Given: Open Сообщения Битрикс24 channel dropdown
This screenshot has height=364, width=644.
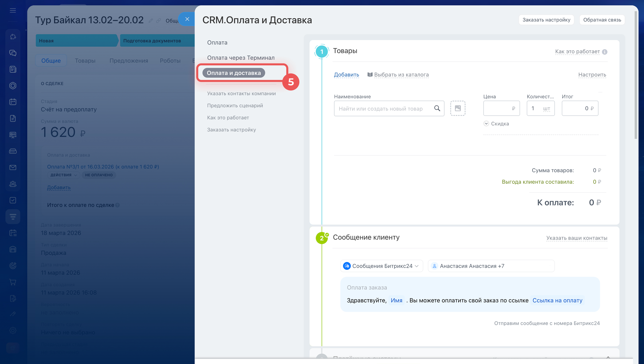Looking at the screenshot, I should click(x=382, y=266).
